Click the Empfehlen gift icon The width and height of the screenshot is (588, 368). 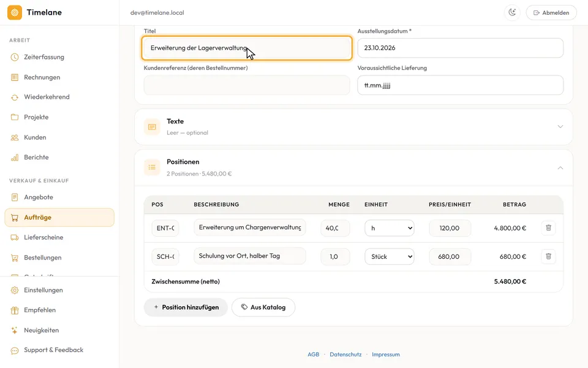point(15,310)
